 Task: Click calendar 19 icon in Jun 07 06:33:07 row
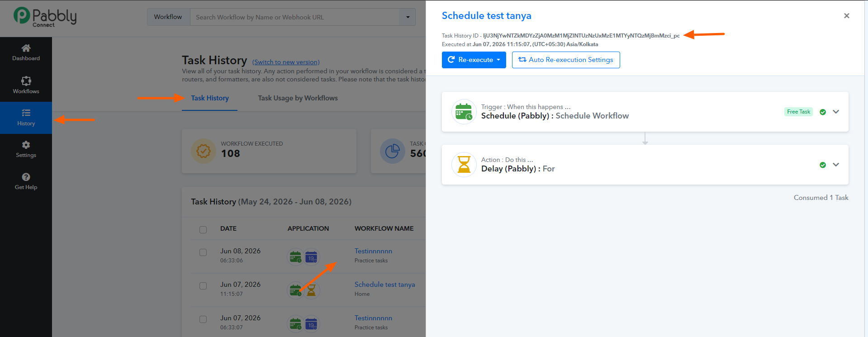click(x=311, y=324)
